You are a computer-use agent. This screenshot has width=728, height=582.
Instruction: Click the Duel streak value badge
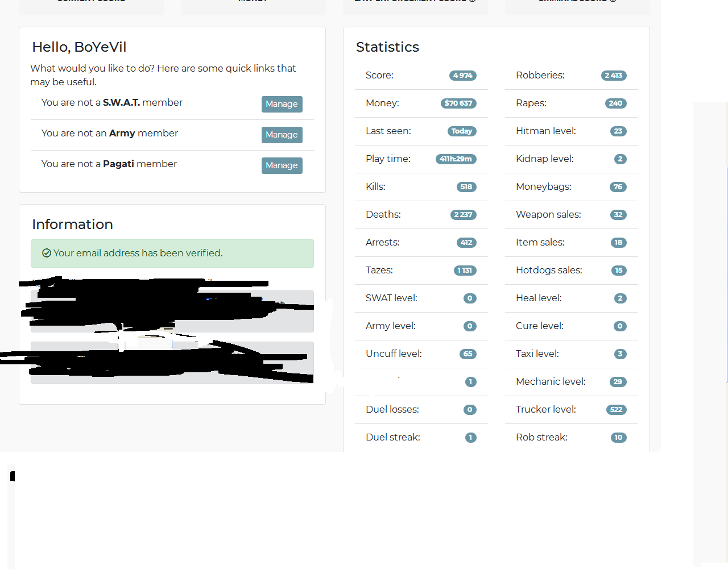click(470, 438)
